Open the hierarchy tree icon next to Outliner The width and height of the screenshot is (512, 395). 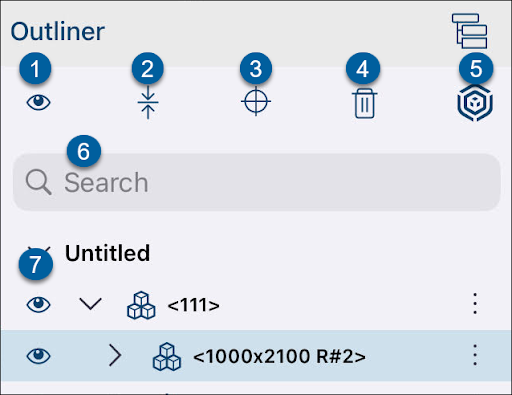(x=470, y=31)
